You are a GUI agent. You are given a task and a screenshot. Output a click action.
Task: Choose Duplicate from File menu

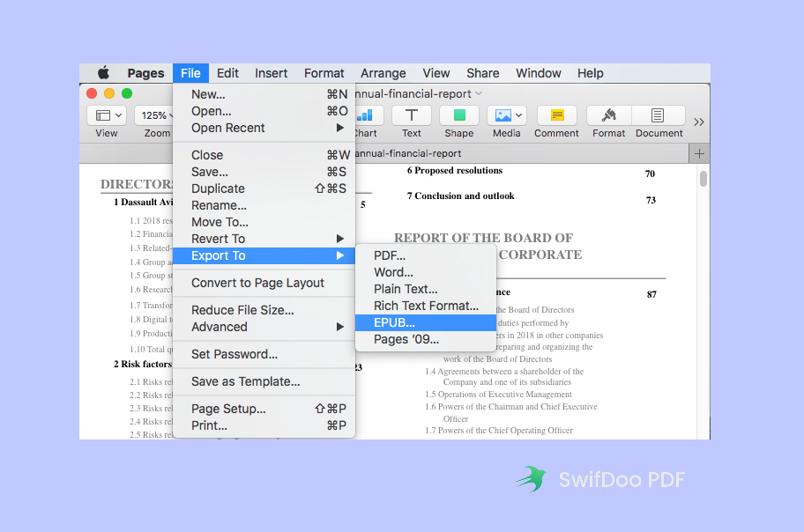pos(264,188)
